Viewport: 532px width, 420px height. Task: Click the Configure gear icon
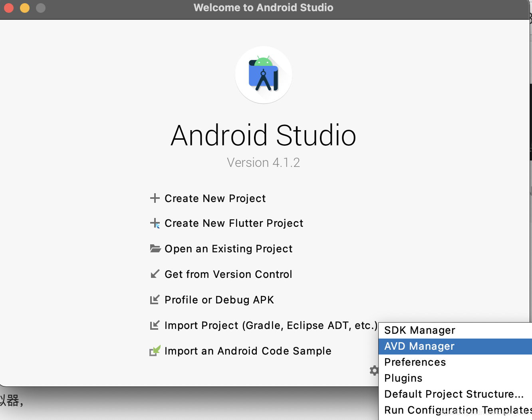374,370
